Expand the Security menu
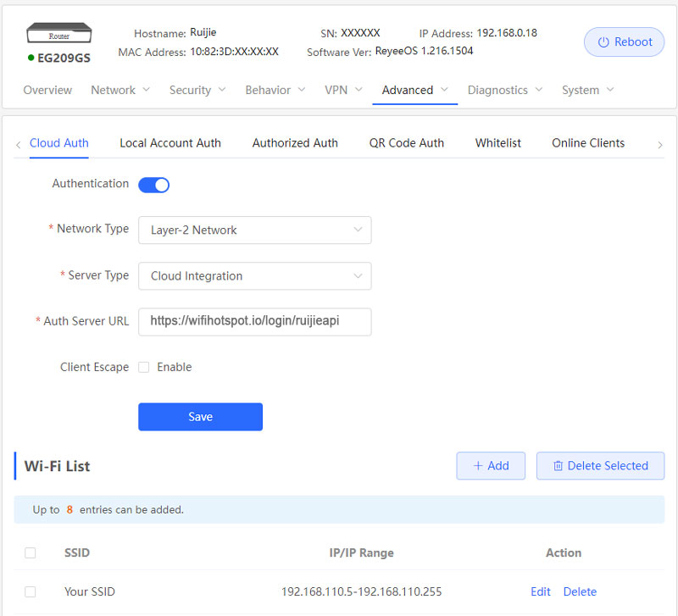The image size is (678, 616). (x=197, y=90)
